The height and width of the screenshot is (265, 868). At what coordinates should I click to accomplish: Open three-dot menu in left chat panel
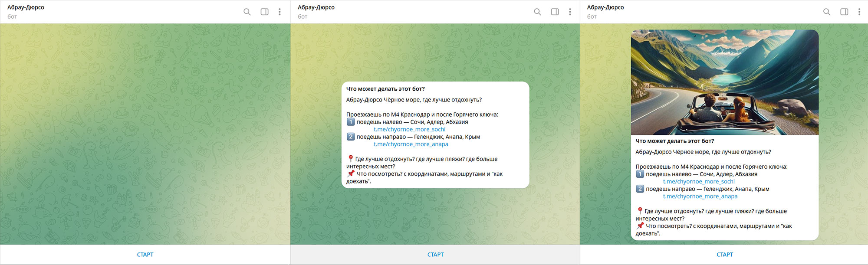pyautogui.click(x=279, y=12)
